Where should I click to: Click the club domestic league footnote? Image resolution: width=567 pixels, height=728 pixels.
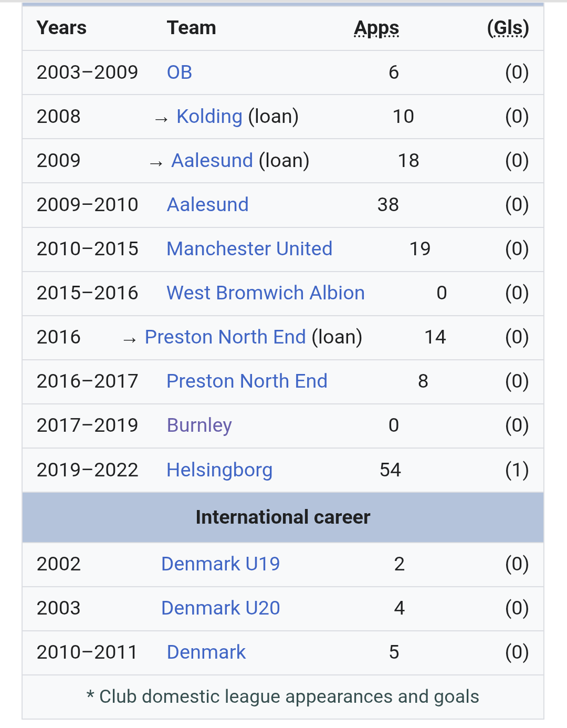283,697
